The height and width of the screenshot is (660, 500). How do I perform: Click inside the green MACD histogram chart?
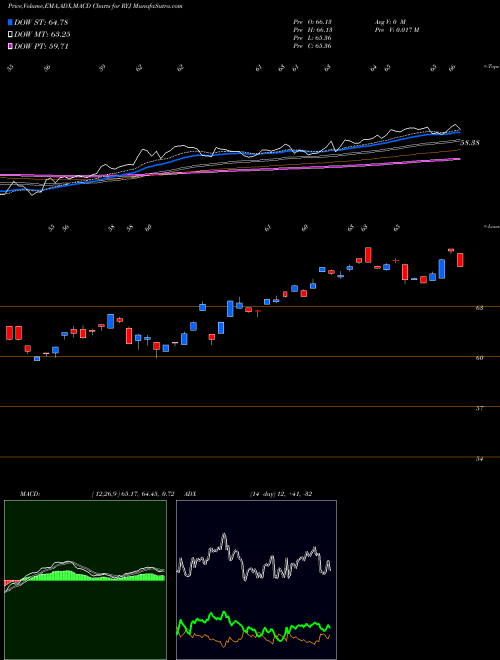click(x=85, y=580)
